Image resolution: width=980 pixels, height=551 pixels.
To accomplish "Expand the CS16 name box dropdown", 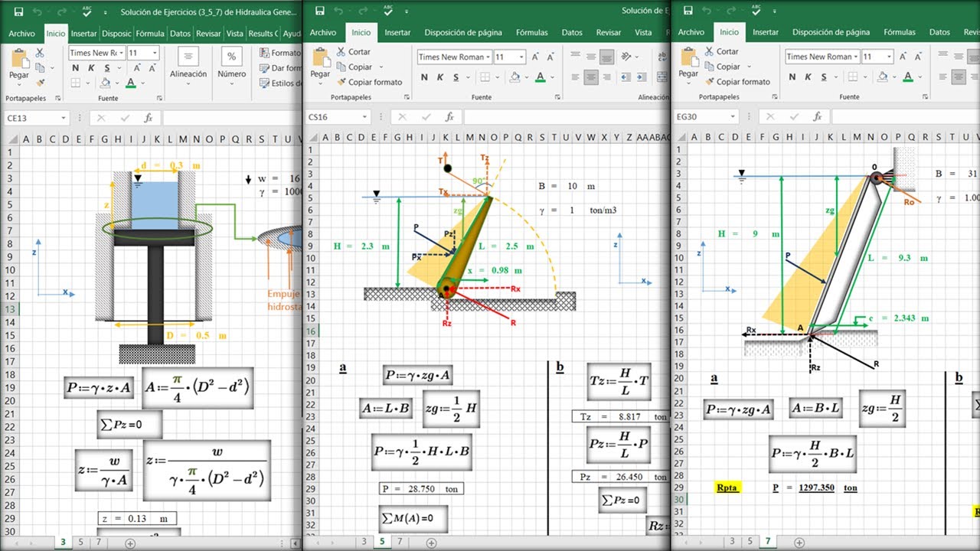I will [x=364, y=117].
